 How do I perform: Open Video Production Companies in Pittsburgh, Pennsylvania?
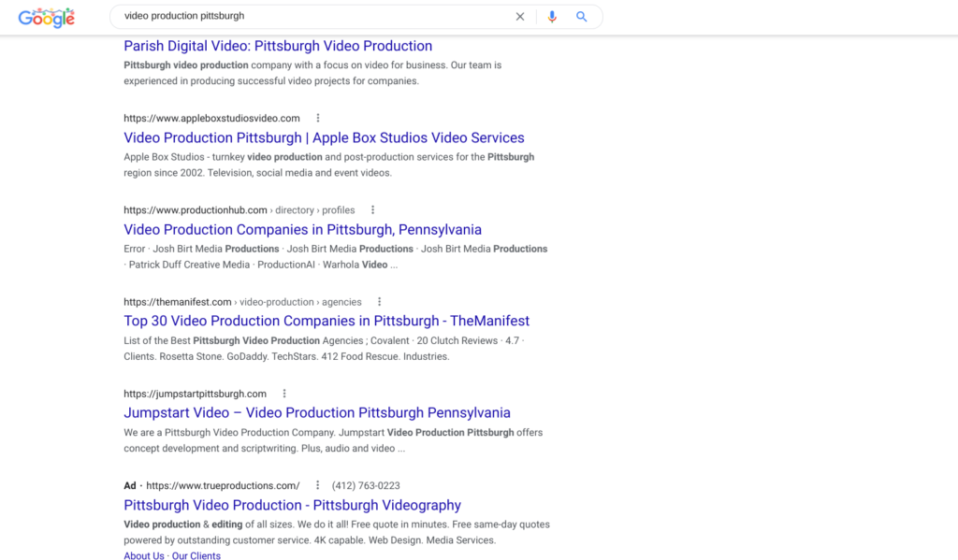coord(302,229)
